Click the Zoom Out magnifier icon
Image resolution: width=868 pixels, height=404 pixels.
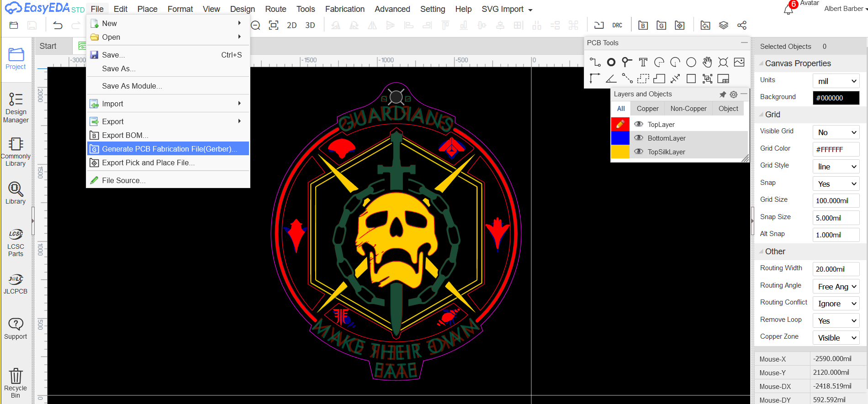(x=255, y=26)
